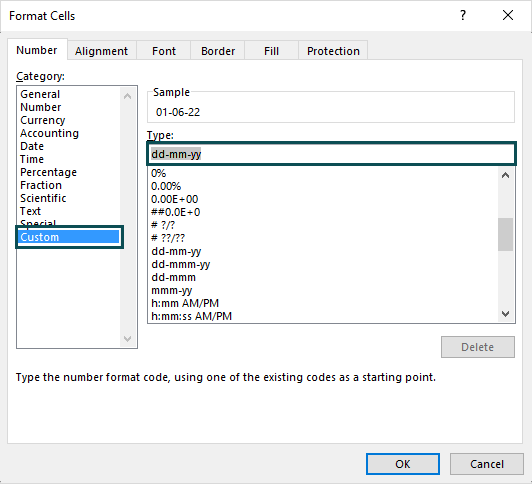The image size is (532, 484).
Task: Select the ##0.0E+0 format code
Action: [324, 212]
